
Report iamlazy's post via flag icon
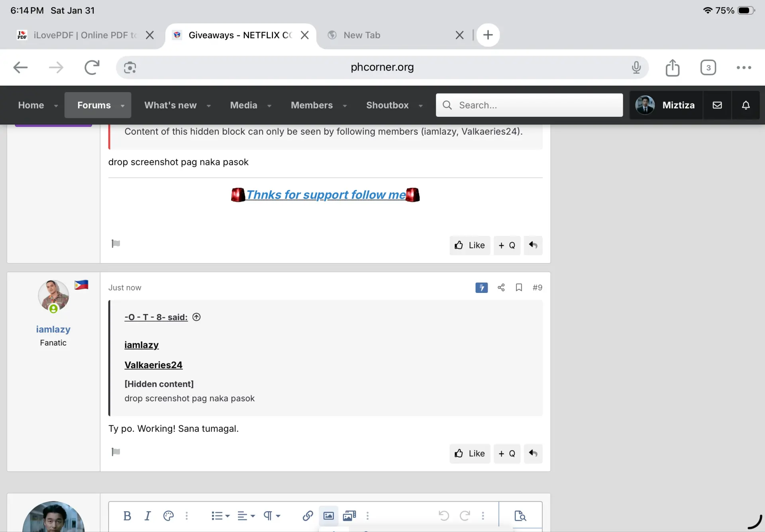pyautogui.click(x=116, y=452)
